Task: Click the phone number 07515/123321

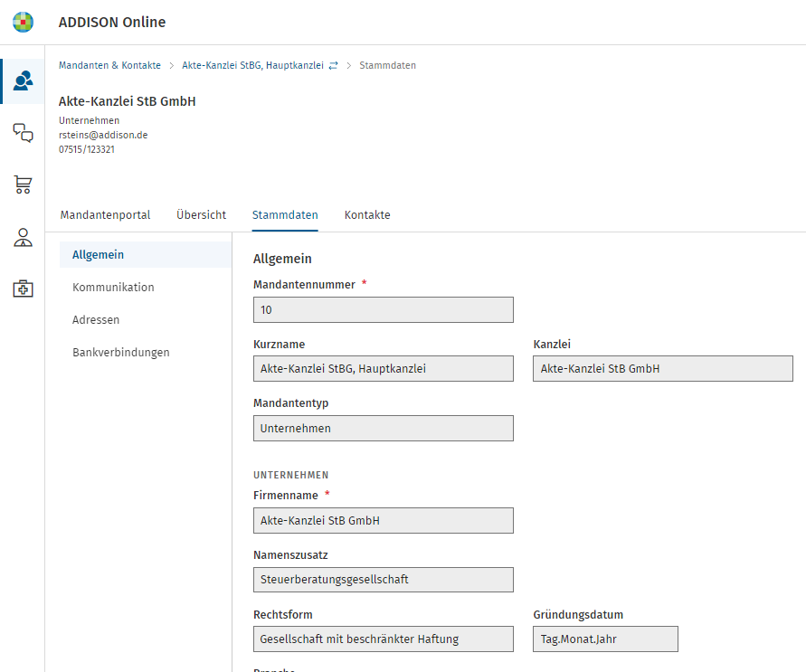Action: (x=86, y=149)
